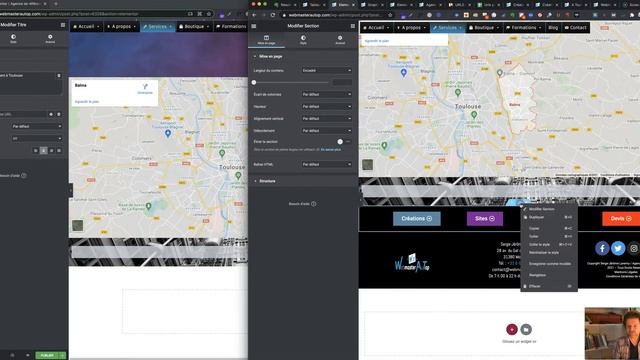Open Avancé tab in Modifier Section panel
This screenshot has width=640, height=360.
340,40
